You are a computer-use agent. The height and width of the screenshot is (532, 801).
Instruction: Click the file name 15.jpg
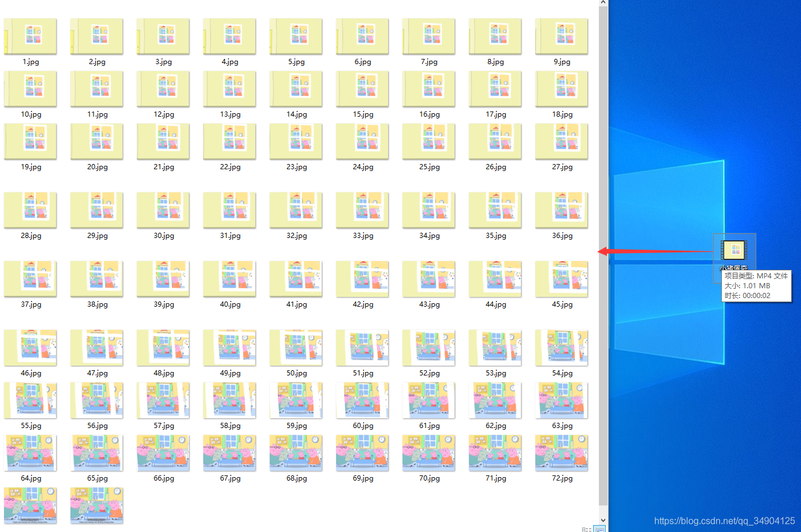[363, 114]
